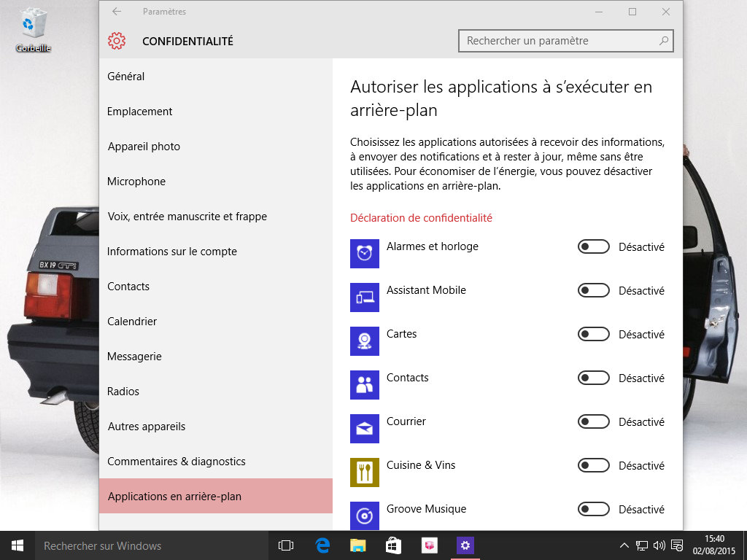This screenshot has width=747, height=560.
Task: Open Microsoft Edge from the taskbar
Action: tap(322, 545)
